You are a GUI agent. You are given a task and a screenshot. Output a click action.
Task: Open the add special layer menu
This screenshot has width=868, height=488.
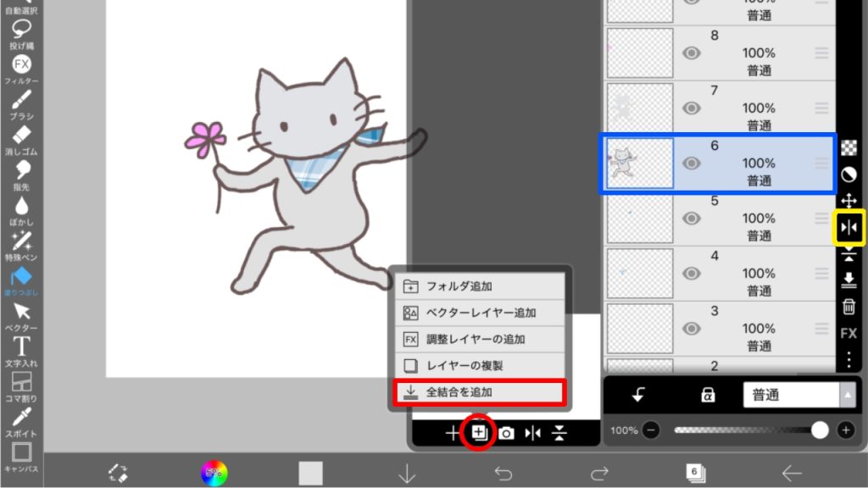coord(479,433)
